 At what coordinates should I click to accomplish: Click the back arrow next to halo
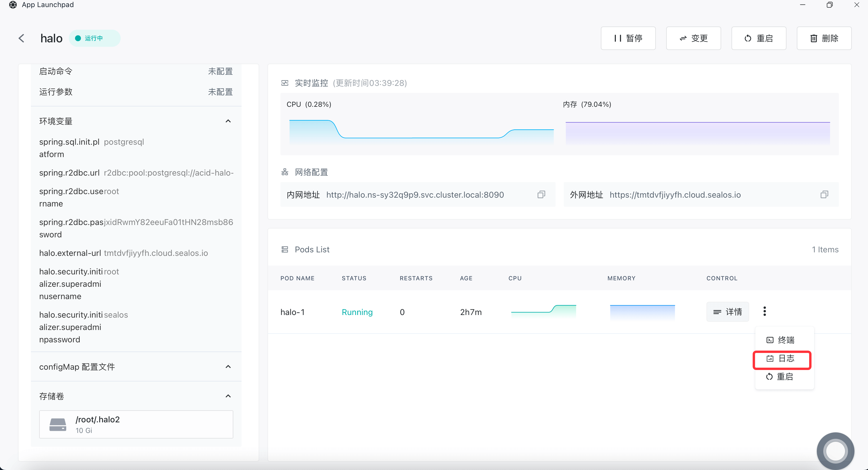pyautogui.click(x=21, y=39)
